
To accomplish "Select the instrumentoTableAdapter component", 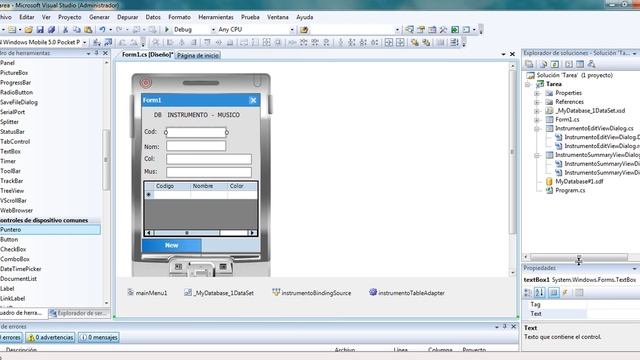I will coord(407,293).
